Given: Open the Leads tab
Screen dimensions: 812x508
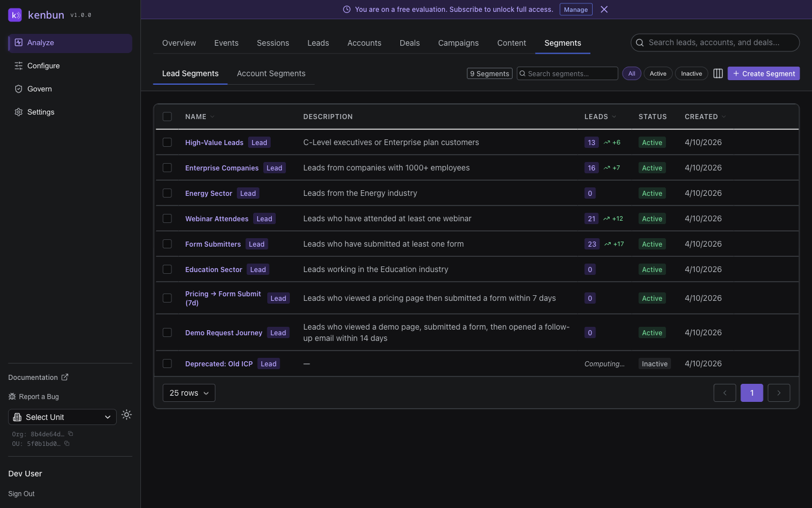Looking at the screenshot, I should [318, 43].
